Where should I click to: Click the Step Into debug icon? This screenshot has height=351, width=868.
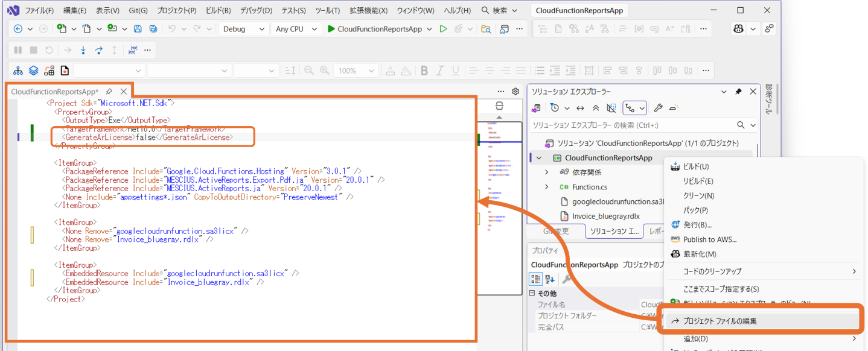83,50
